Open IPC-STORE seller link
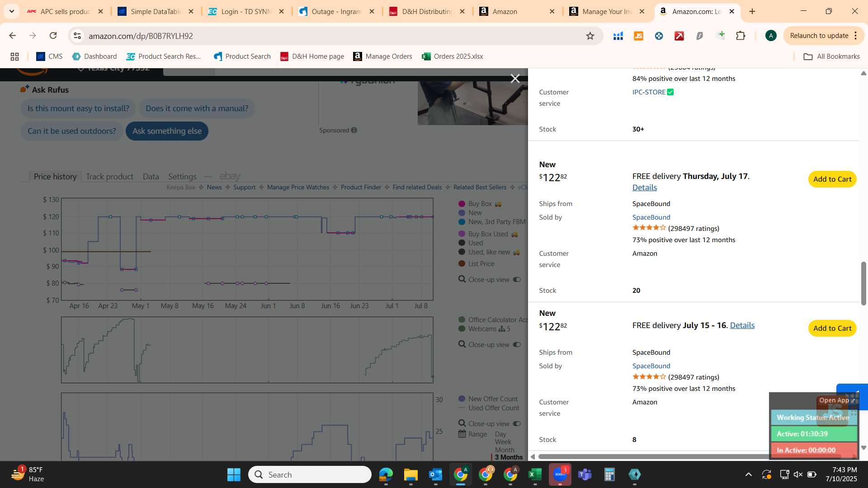868x488 pixels. [x=649, y=92]
